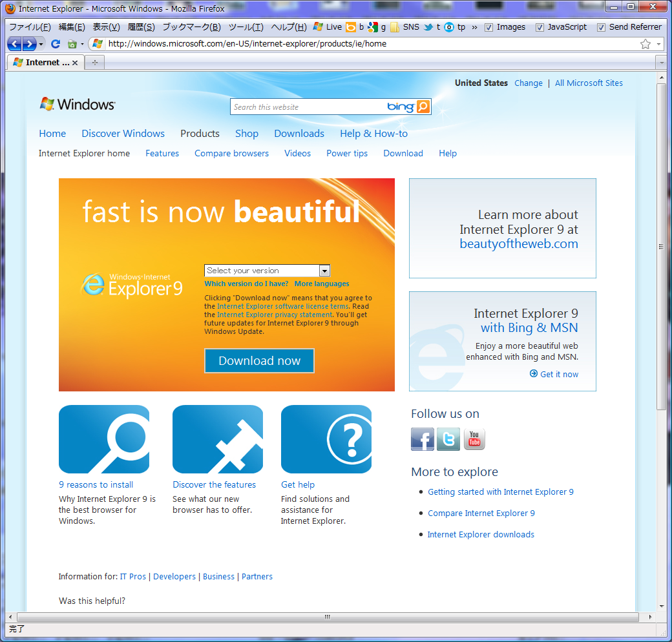Image resolution: width=672 pixels, height=642 pixels.
Task: Toggle the JavaScript checkbox
Action: point(540,27)
